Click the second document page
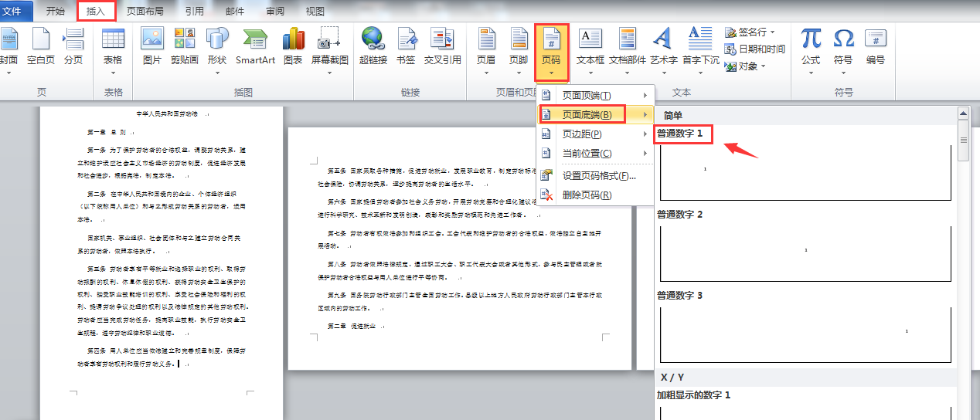 [x=460, y=249]
